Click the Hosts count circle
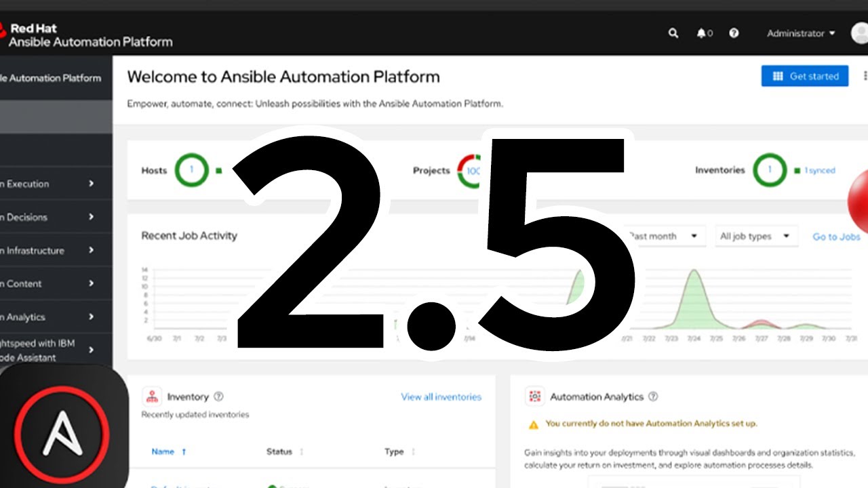Viewport: 868px width, 488px height. [x=191, y=170]
